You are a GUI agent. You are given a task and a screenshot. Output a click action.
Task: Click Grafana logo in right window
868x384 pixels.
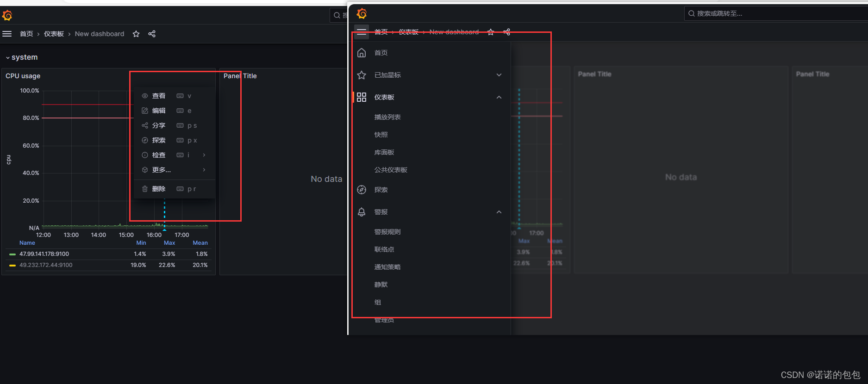(x=362, y=13)
